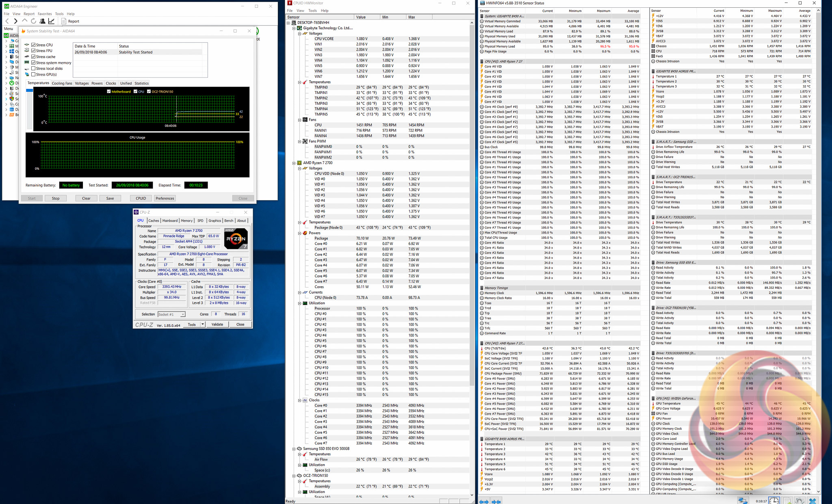Click the Validate button in CPU-Z
Image resolution: width=832 pixels, height=504 pixels.
[x=217, y=324]
